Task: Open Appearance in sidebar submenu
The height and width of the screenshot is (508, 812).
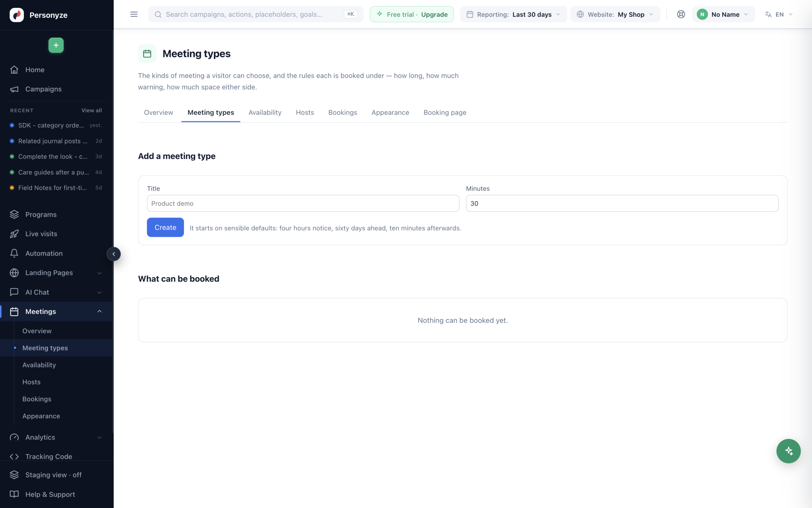Action: click(41, 416)
